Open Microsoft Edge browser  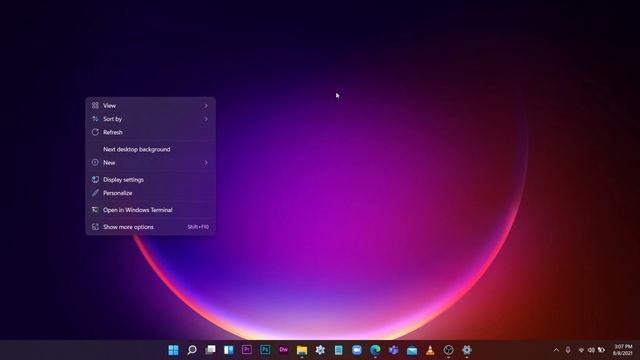pos(375,350)
